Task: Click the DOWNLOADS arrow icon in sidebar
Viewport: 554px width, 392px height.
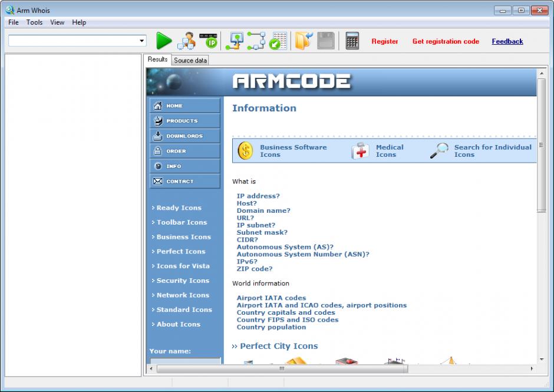Action: point(157,136)
